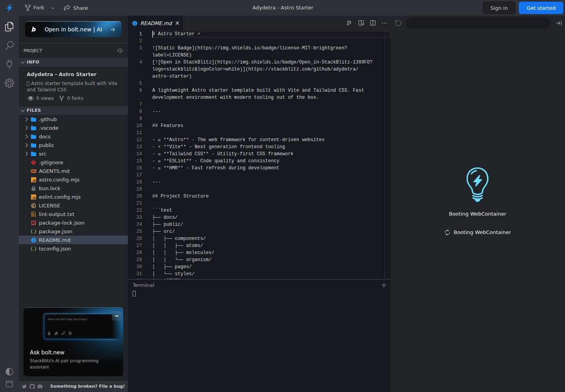Split the editor with the split icon
The width and height of the screenshot is (565, 392).
373,23
